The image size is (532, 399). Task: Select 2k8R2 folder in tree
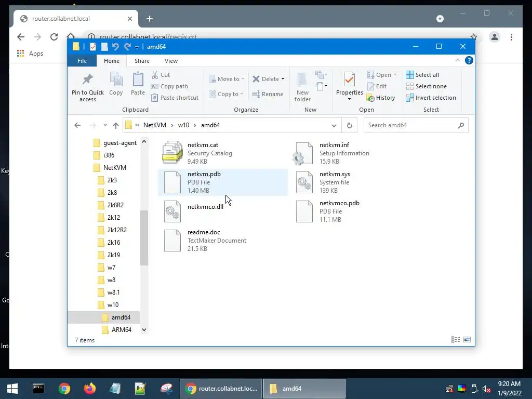(x=111, y=205)
